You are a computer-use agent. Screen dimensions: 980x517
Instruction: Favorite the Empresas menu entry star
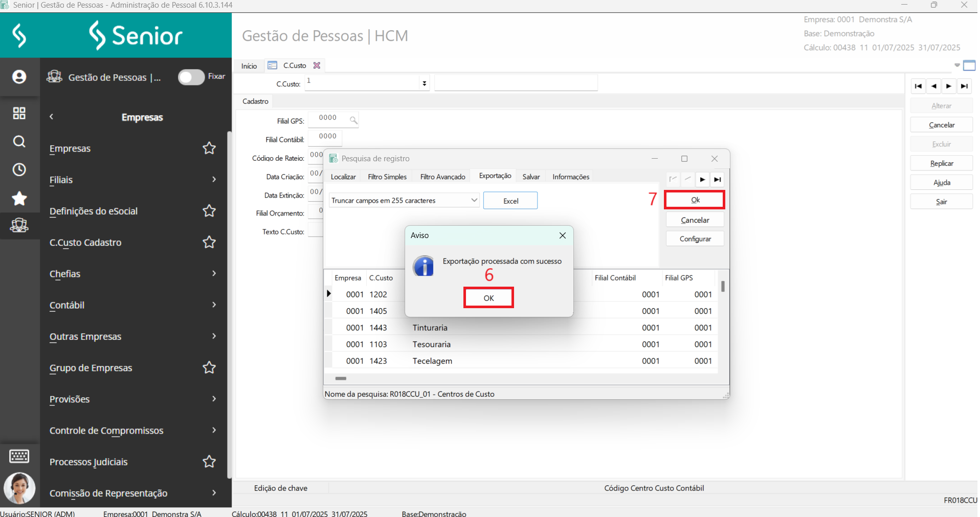click(209, 148)
